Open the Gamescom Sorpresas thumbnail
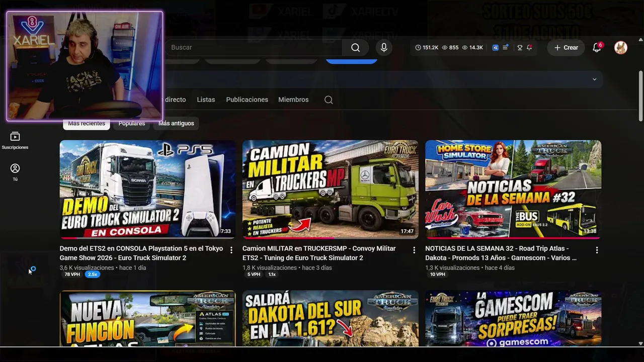This screenshot has width=644, height=362. tap(513, 319)
